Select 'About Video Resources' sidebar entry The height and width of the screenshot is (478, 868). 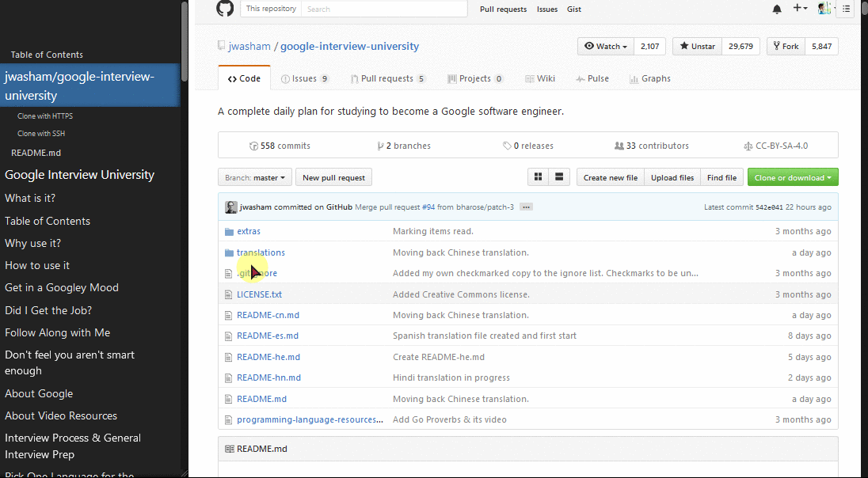coord(61,415)
